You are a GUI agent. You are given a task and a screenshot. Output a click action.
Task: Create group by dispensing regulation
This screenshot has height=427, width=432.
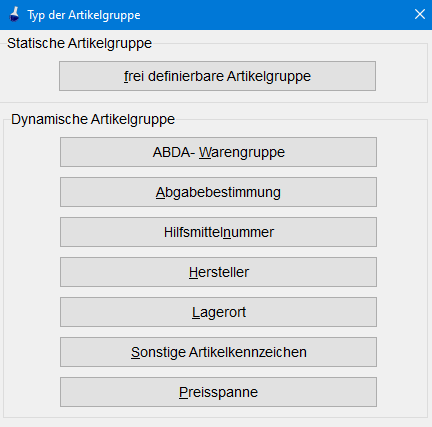click(x=218, y=192)
